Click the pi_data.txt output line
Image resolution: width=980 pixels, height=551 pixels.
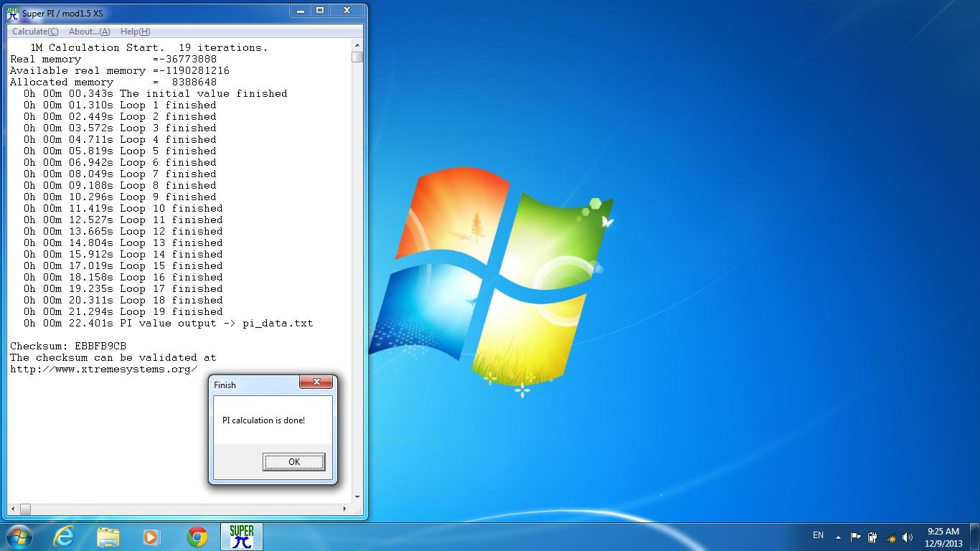coord(169,324)
